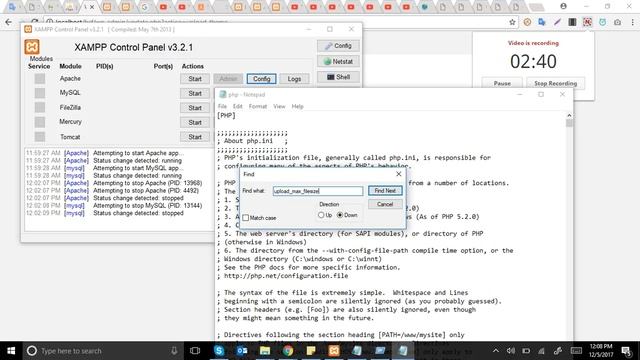Open Apache Logs button
Viewport: 640px width, 360px height.
(294, 79)
